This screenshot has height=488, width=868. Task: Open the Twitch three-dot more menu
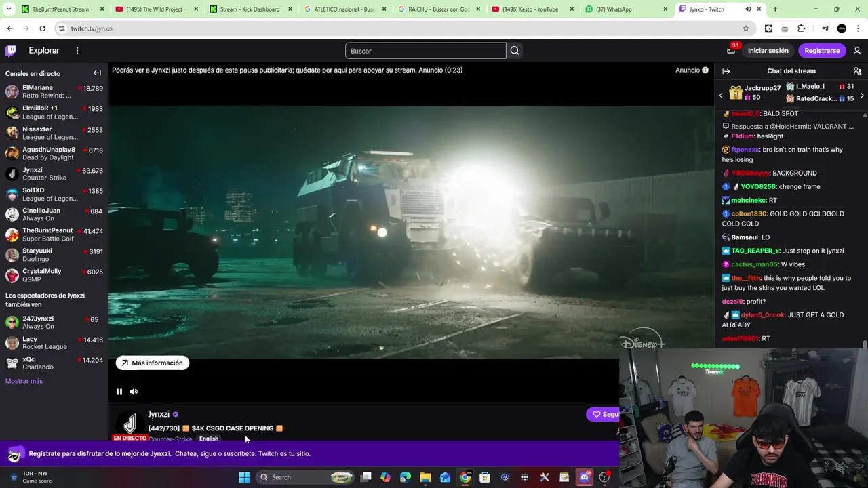point(77,51)
